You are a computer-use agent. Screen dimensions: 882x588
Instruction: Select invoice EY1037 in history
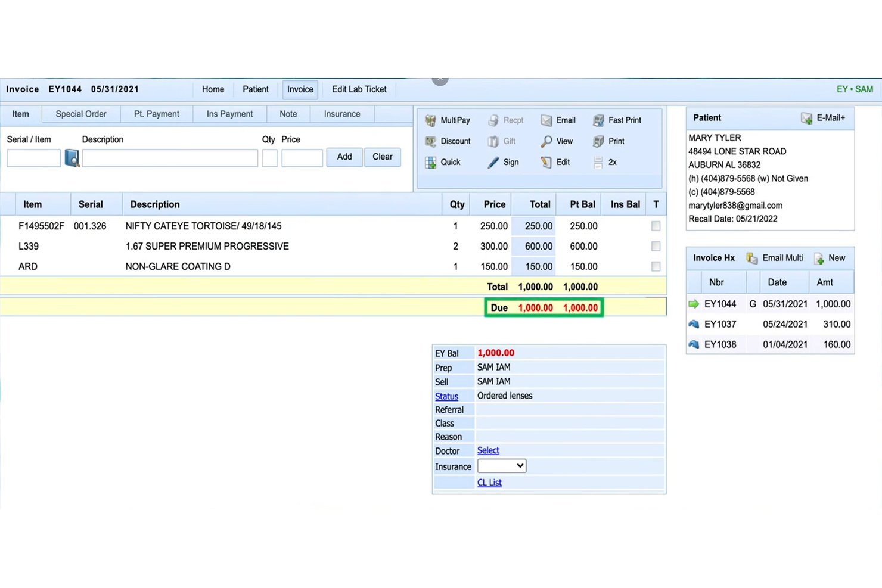[x=720, y=324]
